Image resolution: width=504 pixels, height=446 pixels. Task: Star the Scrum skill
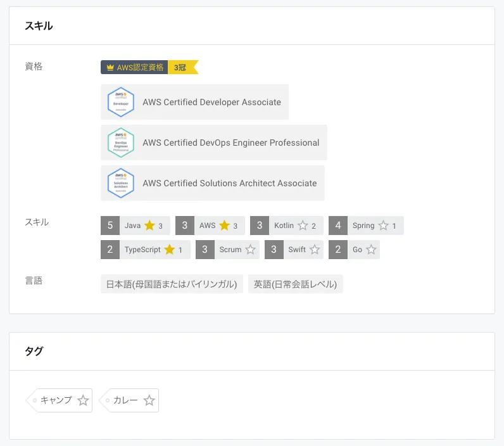pos(250,250)
